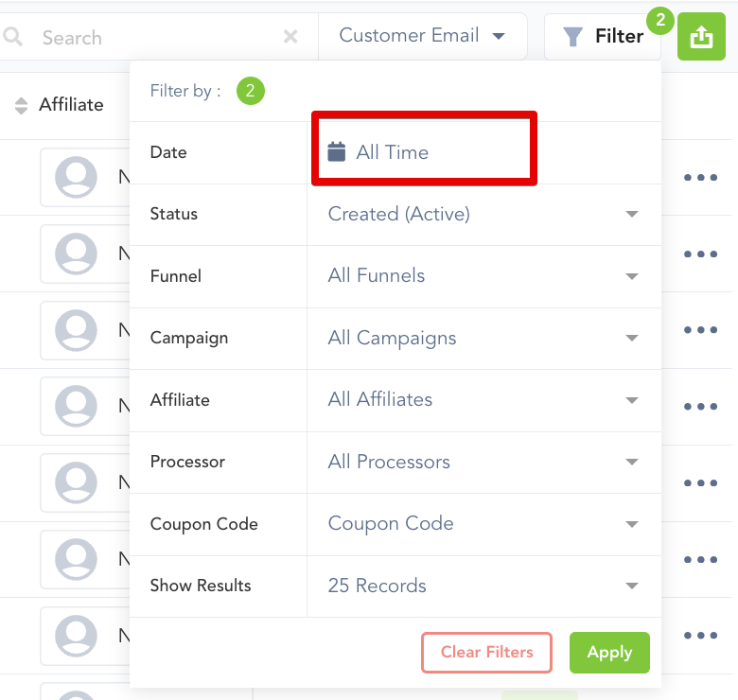Change Show Results 25 Records dropdown
The height and width of the screenshot is (700, 738).
pyautogui.click(x=483, y=586)
